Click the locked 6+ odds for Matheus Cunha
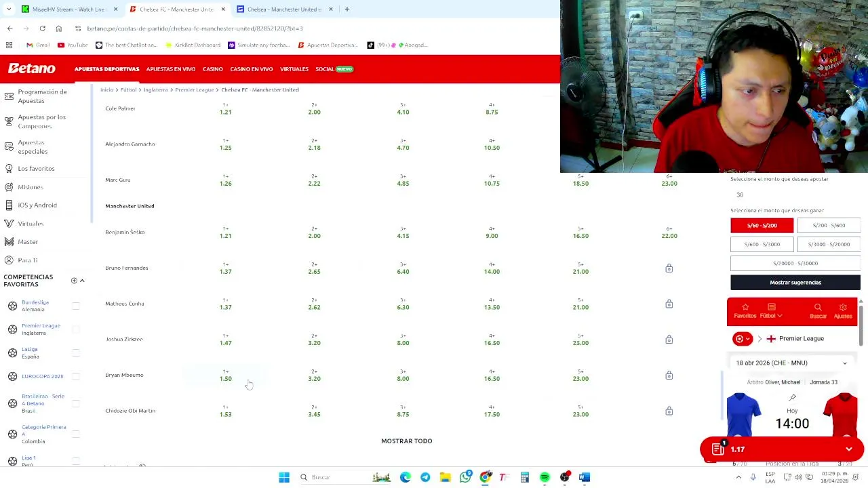The width and height of the screenshot is (868, 488). pos(669,304)
